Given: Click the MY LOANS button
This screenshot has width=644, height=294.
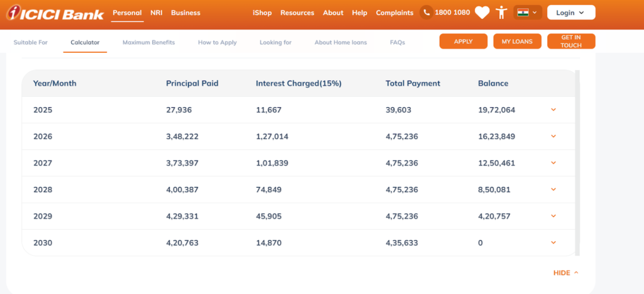Looking at the screenshot, I should pos(517,42).
